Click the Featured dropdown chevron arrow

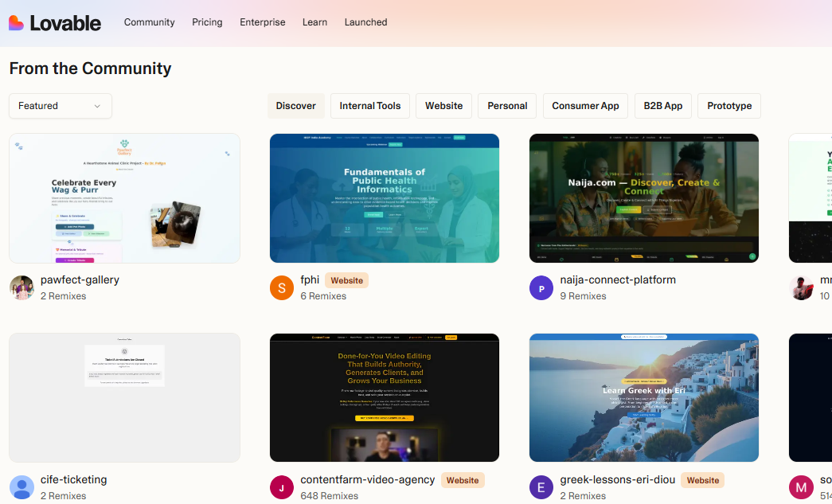[x=97, y=106]
